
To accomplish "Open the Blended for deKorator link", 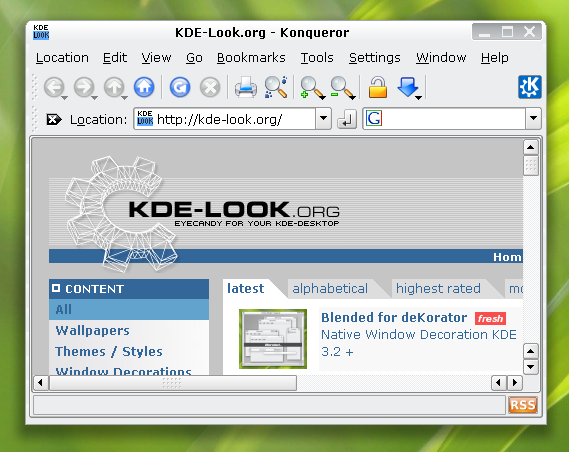I will coord(394,318).
